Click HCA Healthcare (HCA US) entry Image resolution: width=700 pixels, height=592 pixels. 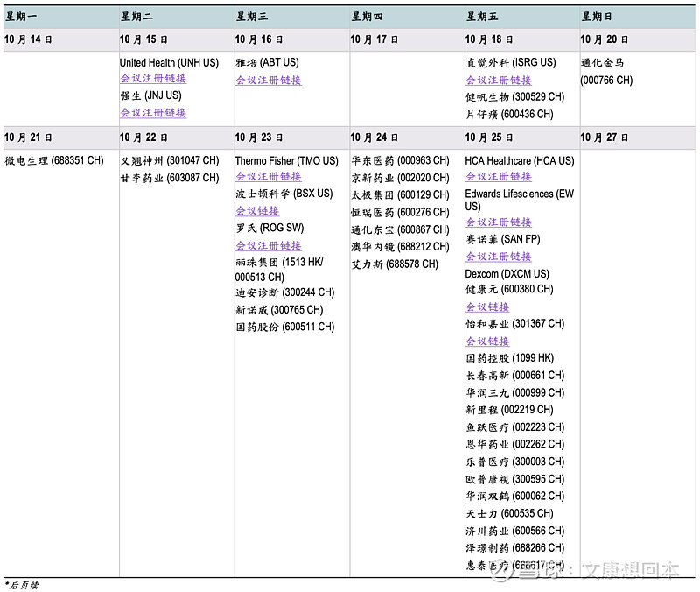(520, 161)
